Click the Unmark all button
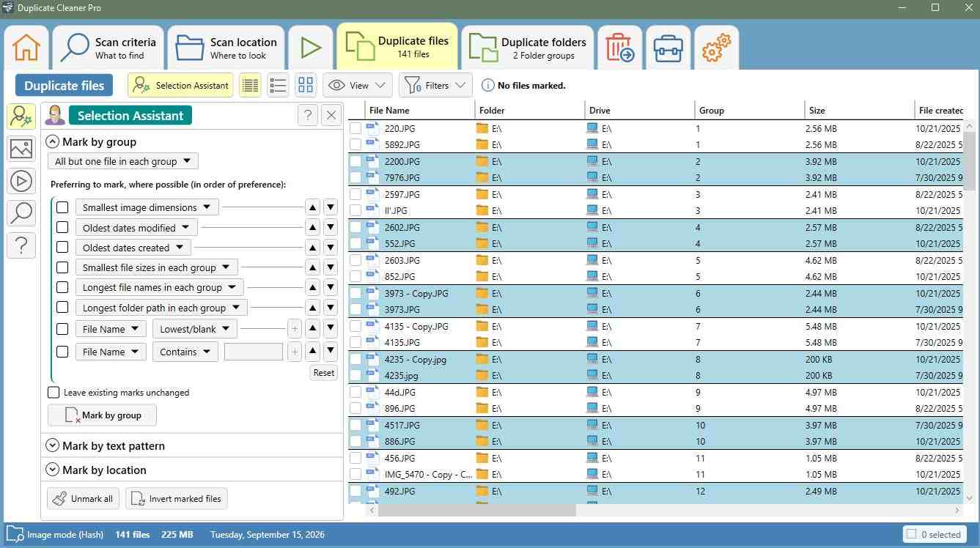This screenshot has width=980, height=548. click(x=84, y=499)
